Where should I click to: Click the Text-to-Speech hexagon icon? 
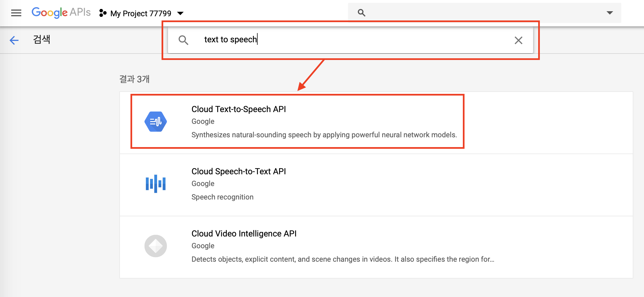(x=156, y=122)
